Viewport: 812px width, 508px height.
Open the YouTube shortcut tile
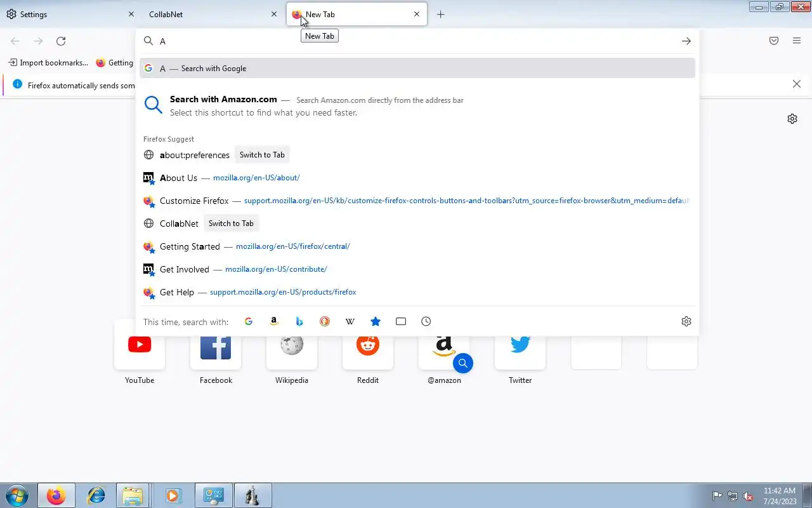click(x=140, y=352)
